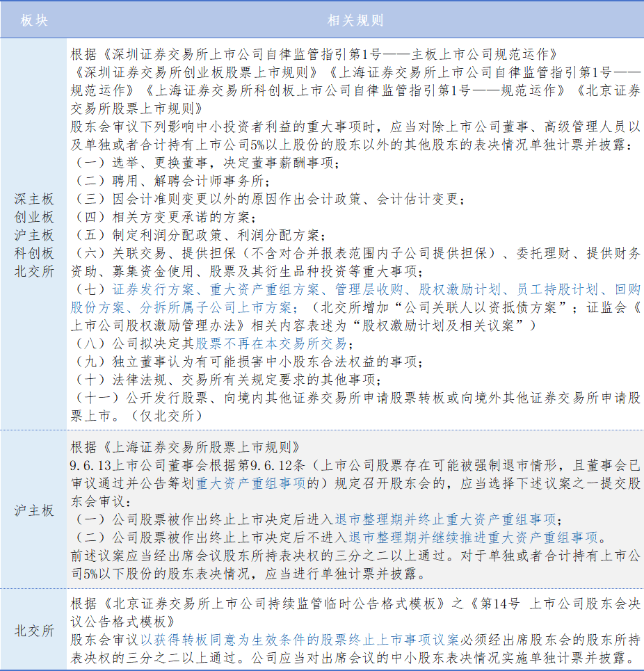Click '议公告格式模板》' line
Image resolution: width=644 pixels, height=671 pixels.
[123, 622]
